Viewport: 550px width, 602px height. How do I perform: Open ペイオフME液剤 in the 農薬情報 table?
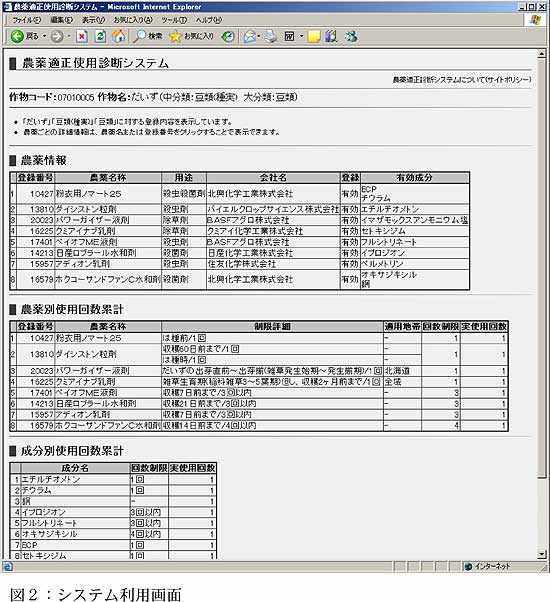click(x=86, y=242)
